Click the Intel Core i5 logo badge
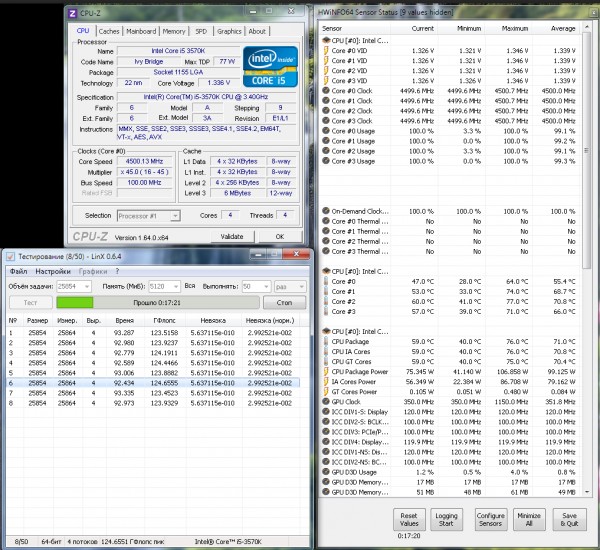The image size is (600, 550). pos(270,67)
